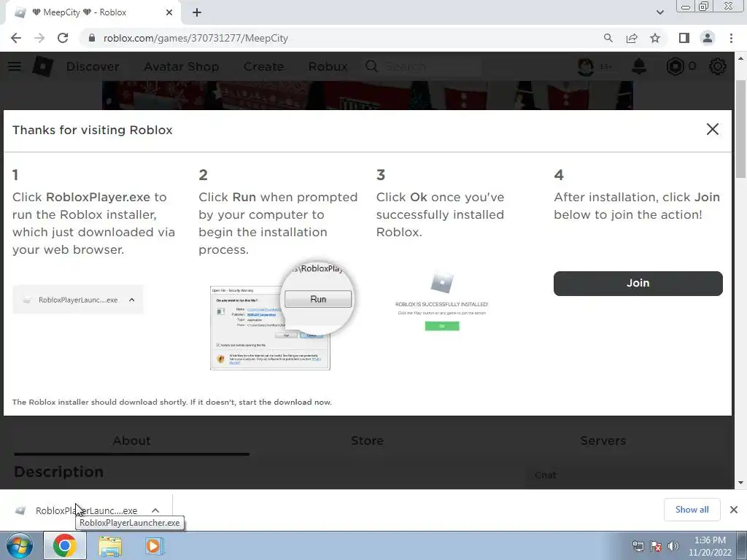Expand the download item options chevron
747x560 pixels.
pos(155,510)
